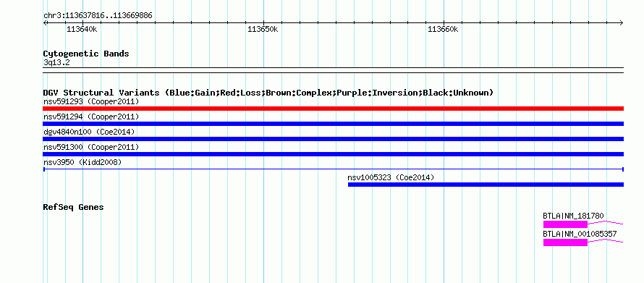Click the BTLA|NM_181780 gene label

pyautogui.click(x=573, y=216)
